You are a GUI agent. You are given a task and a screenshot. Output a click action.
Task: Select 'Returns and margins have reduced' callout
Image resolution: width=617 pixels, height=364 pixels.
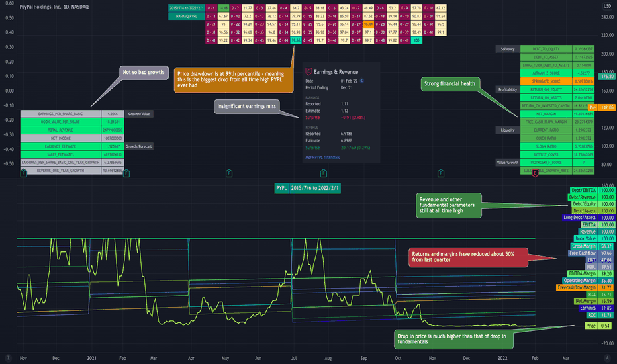pos(468,257)
